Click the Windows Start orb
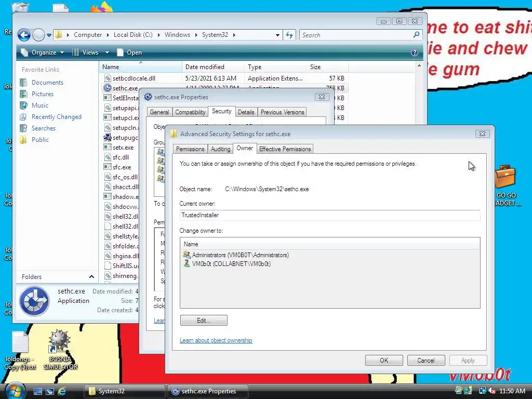532x399 pixels. [x=15, y=391]
